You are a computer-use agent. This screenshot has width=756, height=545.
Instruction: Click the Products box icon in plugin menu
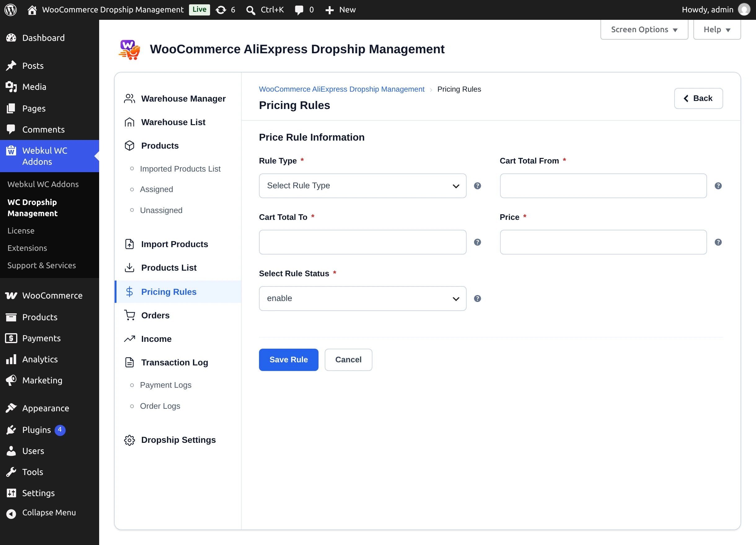129,146
